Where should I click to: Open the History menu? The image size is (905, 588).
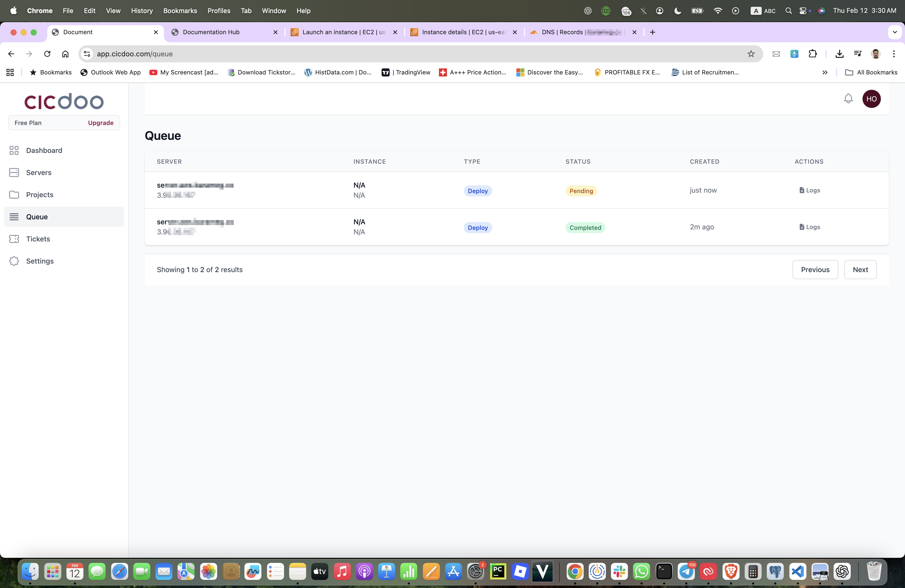coord(142,11)
